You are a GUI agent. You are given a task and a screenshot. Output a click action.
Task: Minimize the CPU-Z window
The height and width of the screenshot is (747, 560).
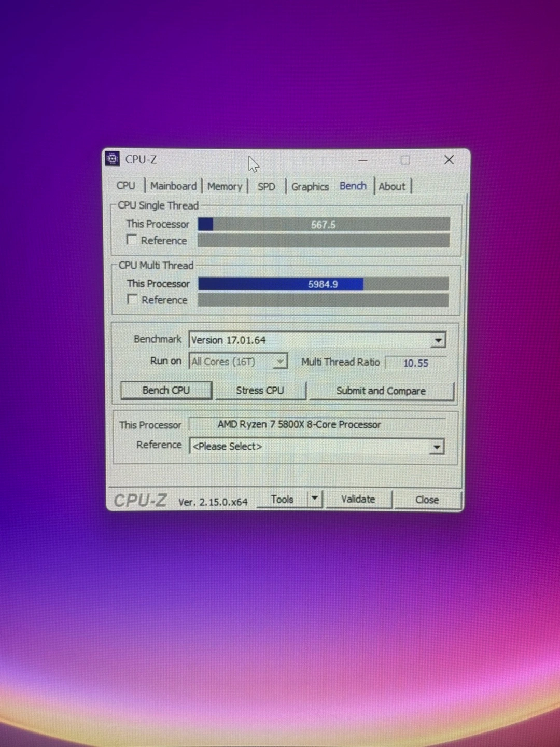[x=363, y=160]
